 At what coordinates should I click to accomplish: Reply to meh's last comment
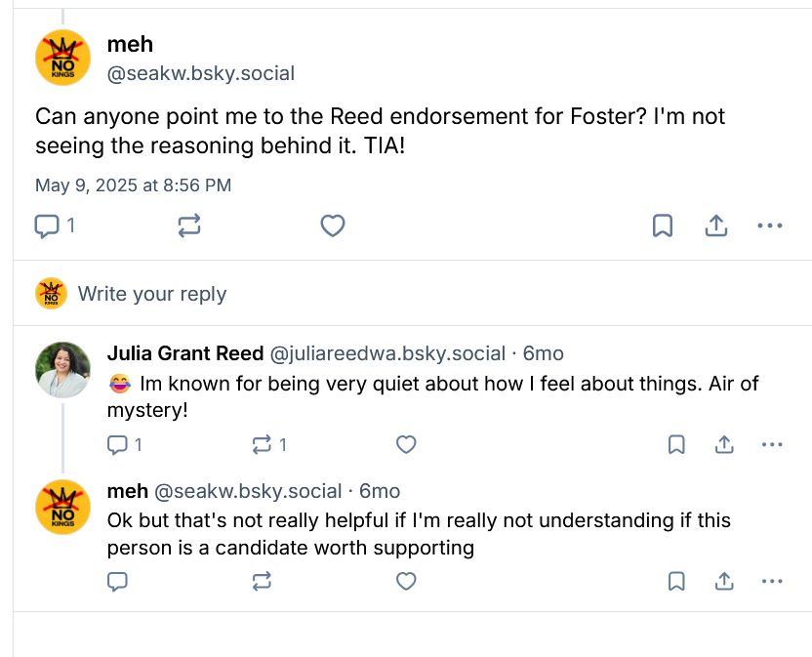[x=117, y=582]
